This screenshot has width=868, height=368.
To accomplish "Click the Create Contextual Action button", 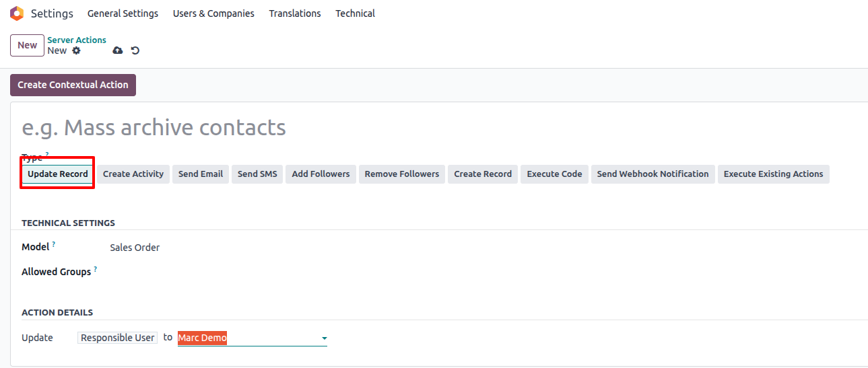I will 73,85.
